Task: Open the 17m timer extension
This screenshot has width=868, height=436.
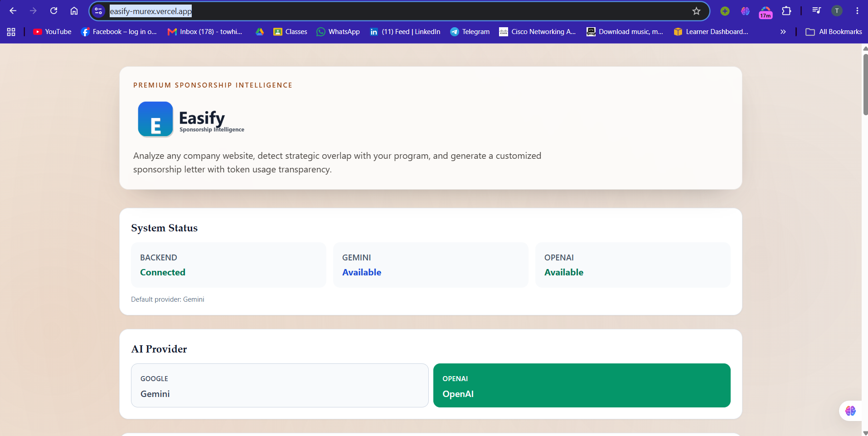Action: (x=766, y=12)
